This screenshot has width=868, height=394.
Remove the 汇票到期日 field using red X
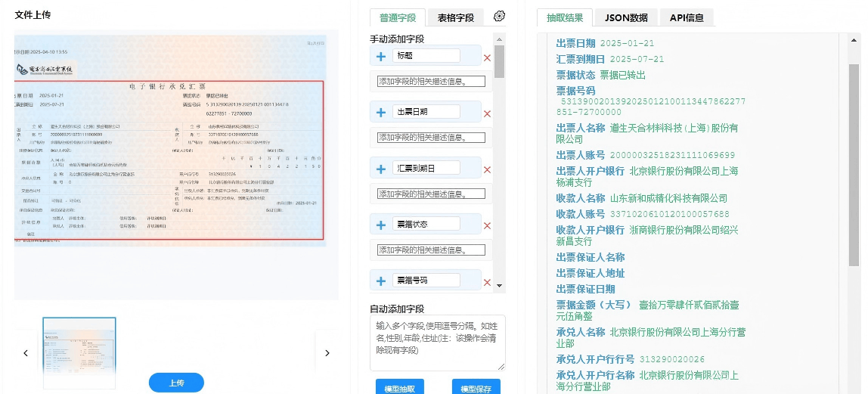point(487,169)
